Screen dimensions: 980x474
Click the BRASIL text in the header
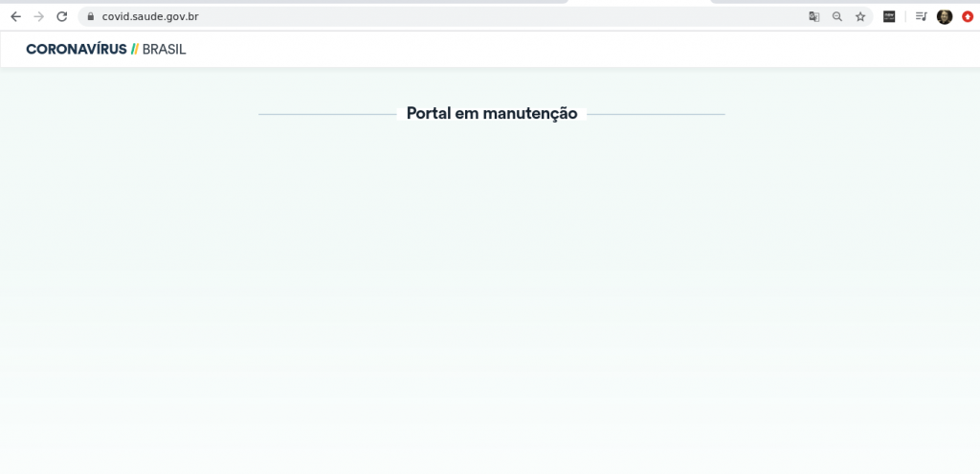[x=164, y=49]
